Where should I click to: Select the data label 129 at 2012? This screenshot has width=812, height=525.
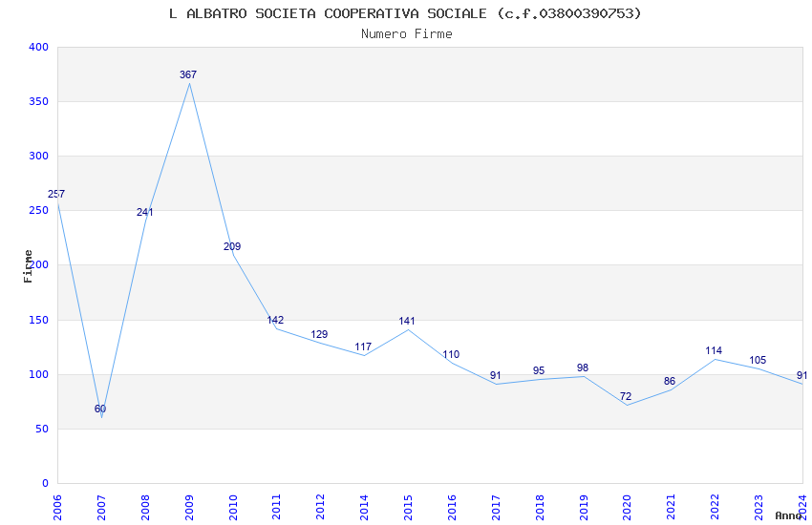[x=319, y=334]
